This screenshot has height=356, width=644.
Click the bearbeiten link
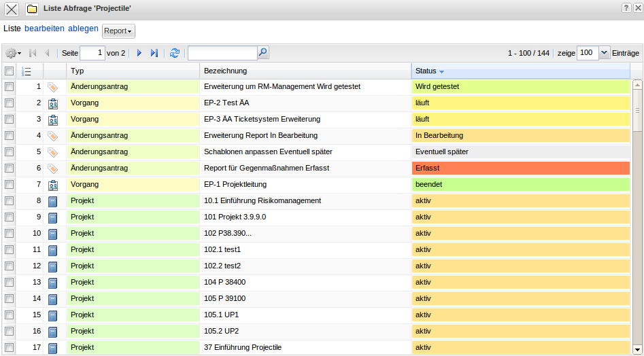(x=44, y=29)
